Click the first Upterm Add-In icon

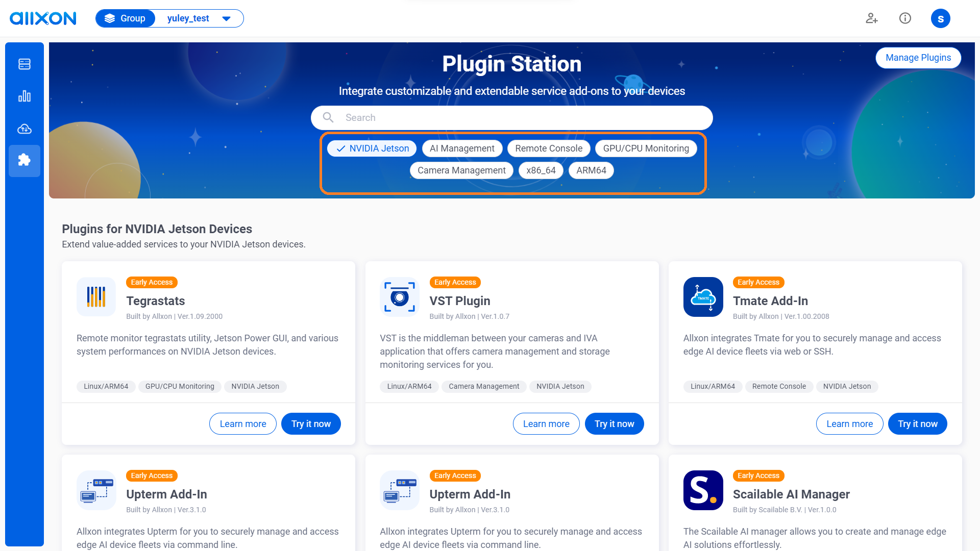click(x=96, y=490)
